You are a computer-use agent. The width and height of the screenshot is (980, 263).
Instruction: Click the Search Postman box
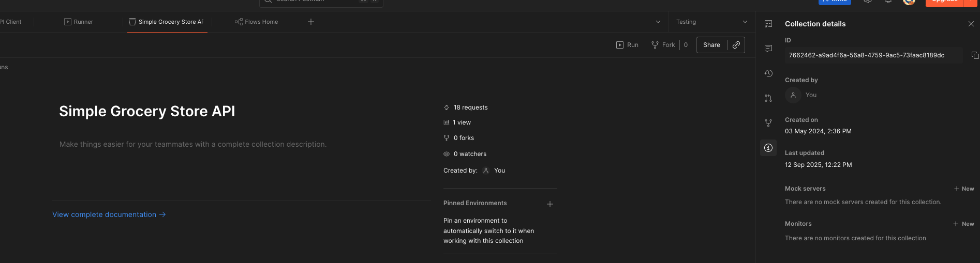tap(321, 2)
